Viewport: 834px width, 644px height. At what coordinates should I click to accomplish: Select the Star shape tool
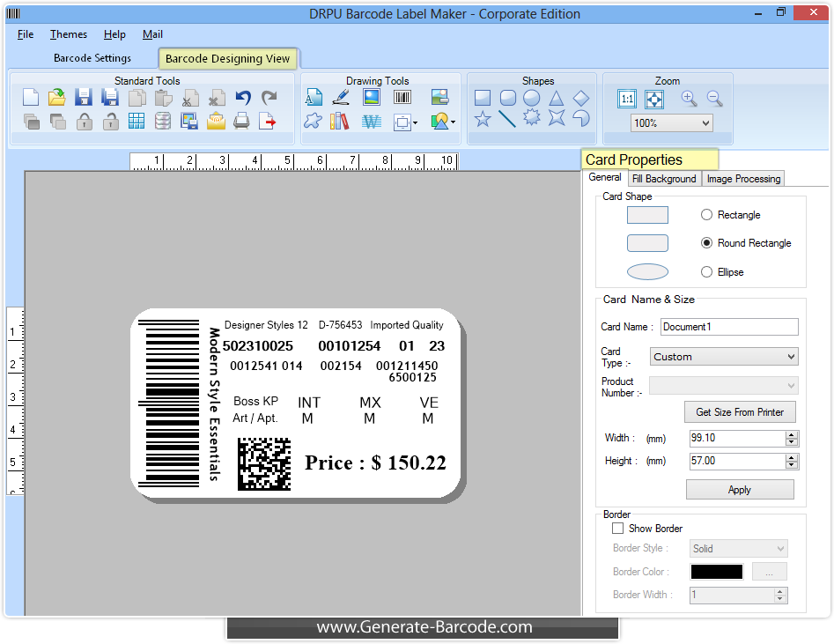(x=483, y=118)
